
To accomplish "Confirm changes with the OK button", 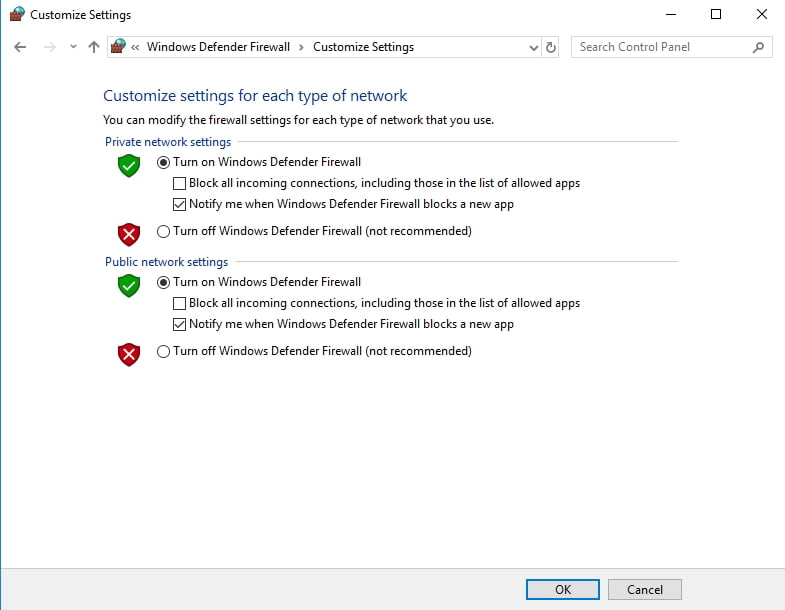I will (563, 589).
